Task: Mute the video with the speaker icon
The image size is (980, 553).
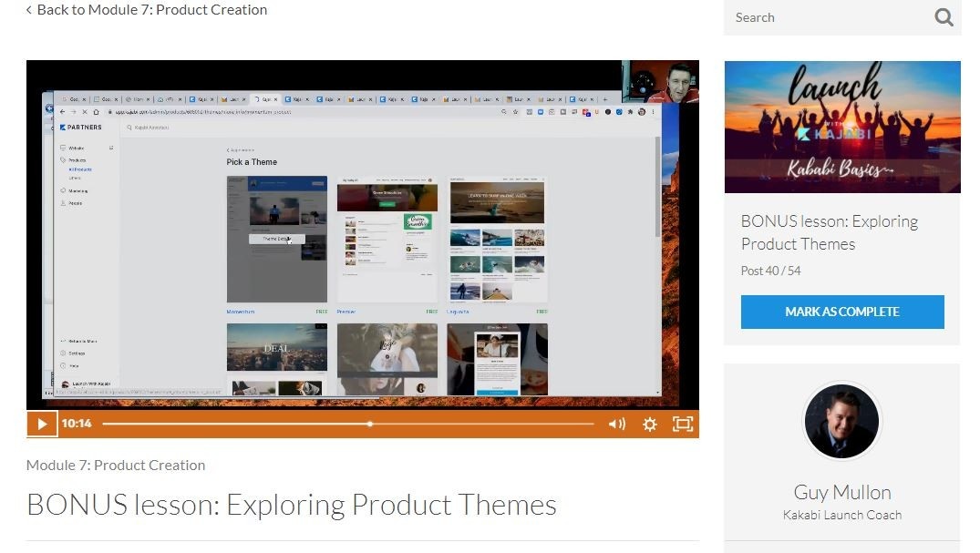Action: pyautogui.click(x=617, y=425)
